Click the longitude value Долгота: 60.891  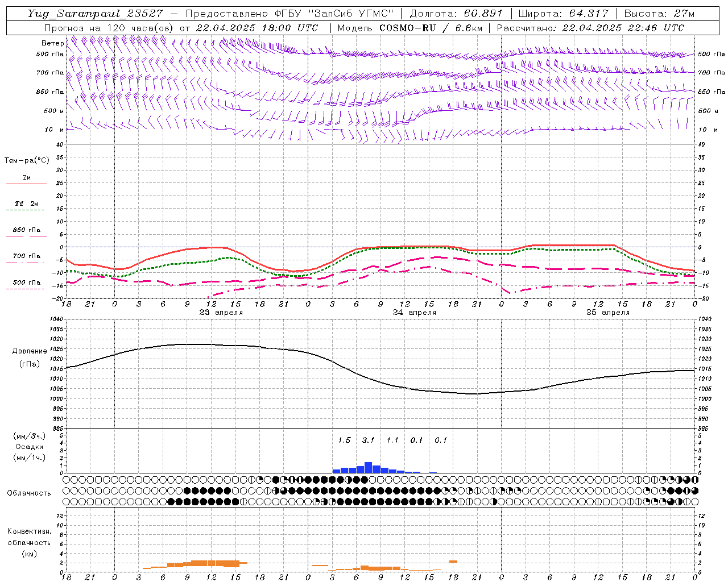(x=456, y=14)
